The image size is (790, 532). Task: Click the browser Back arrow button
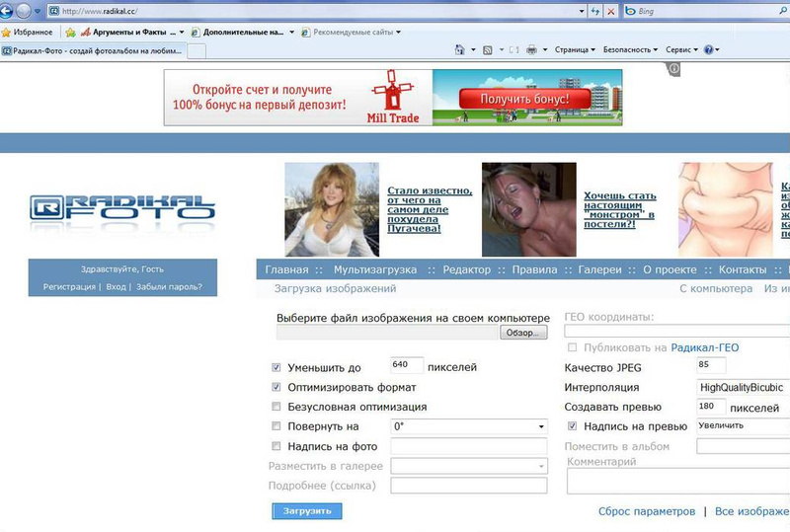[x=6, y=11]
